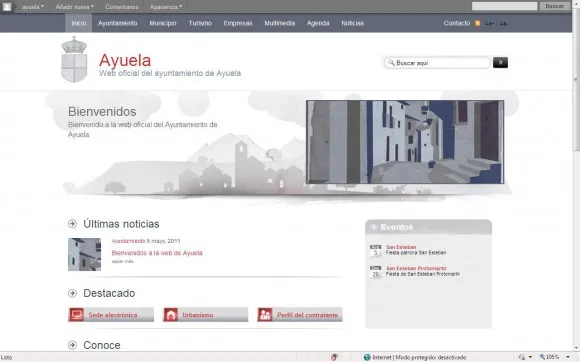
Task: Open Comentarios in the admin bar
Action: (122, 7)
